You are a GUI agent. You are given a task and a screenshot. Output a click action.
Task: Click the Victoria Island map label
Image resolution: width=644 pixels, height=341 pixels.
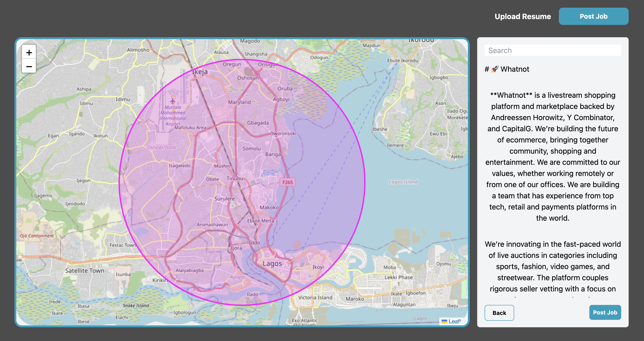pyautogui.click(x=315, y=297)
